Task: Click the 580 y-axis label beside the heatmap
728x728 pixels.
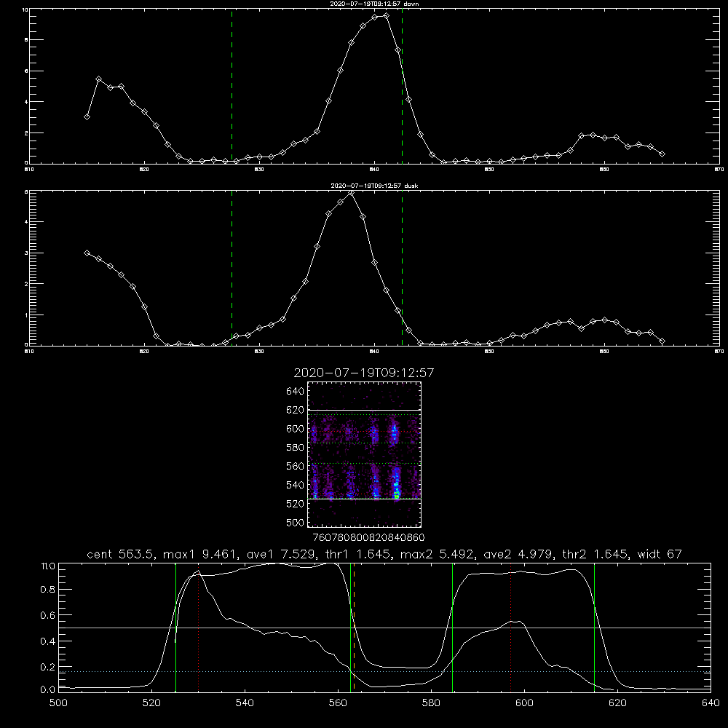Action: [x=296, y=448]
